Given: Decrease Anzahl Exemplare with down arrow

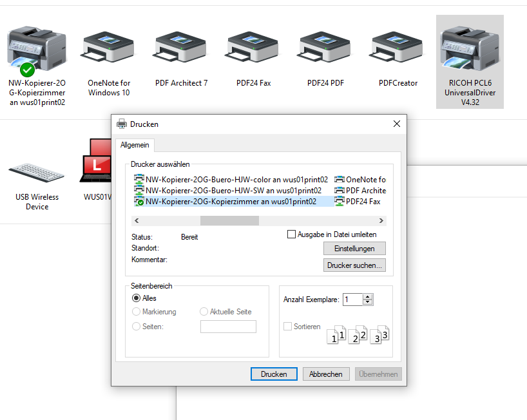Looking at the screenshot, I should (368, 302).
